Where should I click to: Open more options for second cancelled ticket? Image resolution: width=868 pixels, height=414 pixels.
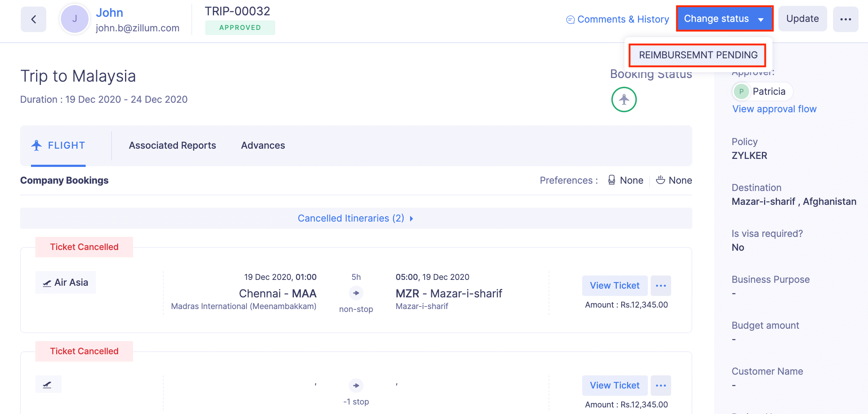pos(661,386)
